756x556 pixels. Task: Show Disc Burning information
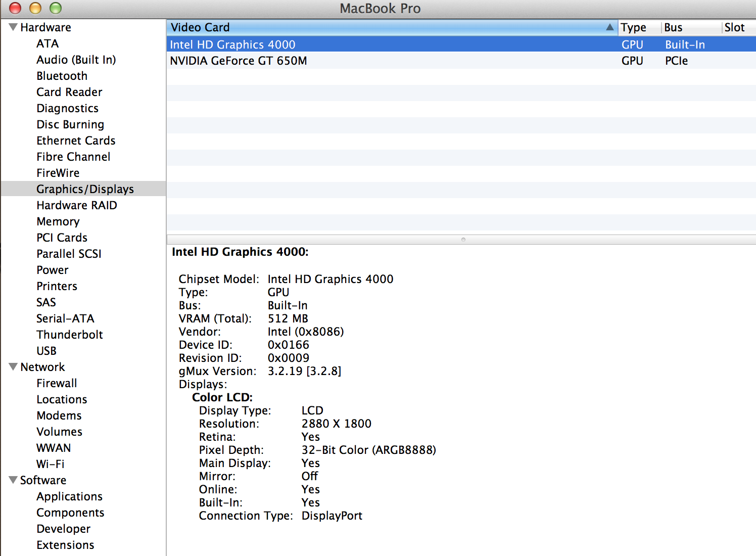70,124
